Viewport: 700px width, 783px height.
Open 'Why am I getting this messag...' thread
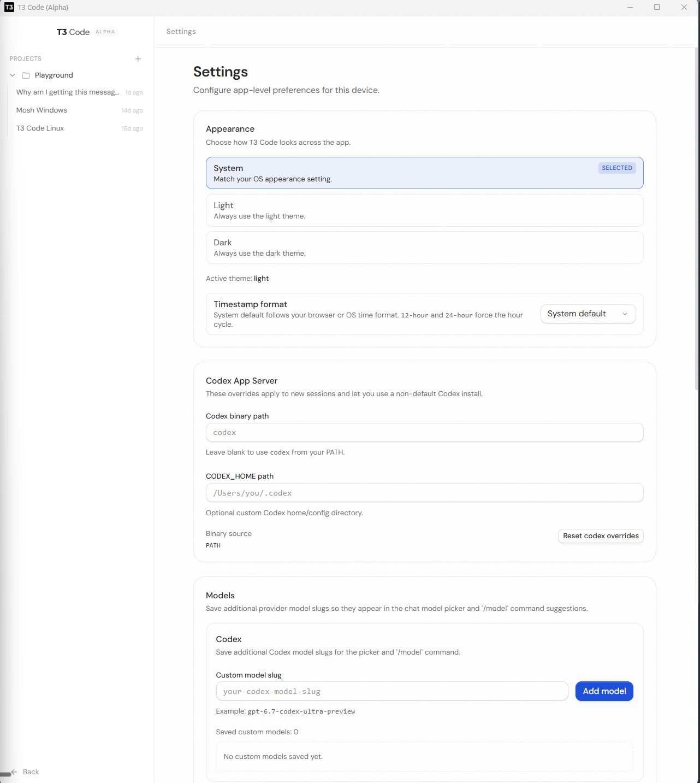68,92
